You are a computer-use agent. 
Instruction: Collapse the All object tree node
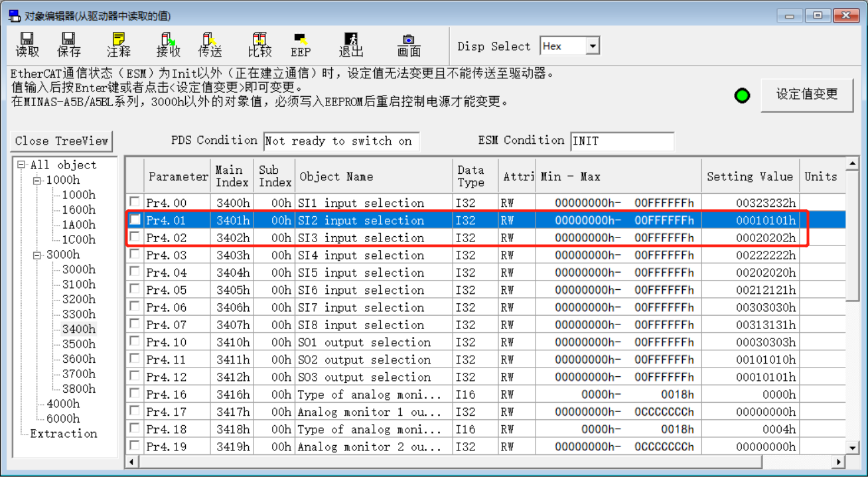22,165
